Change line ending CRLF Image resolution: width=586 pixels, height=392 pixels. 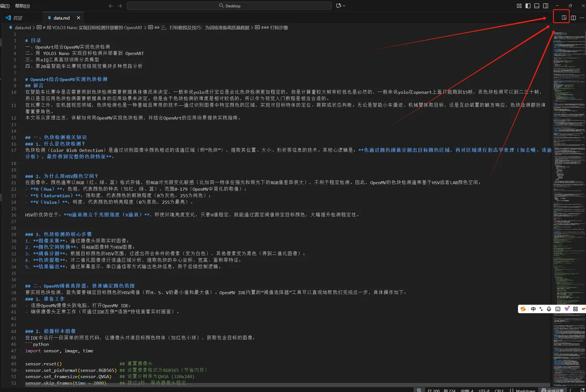(x=499, y=390)
